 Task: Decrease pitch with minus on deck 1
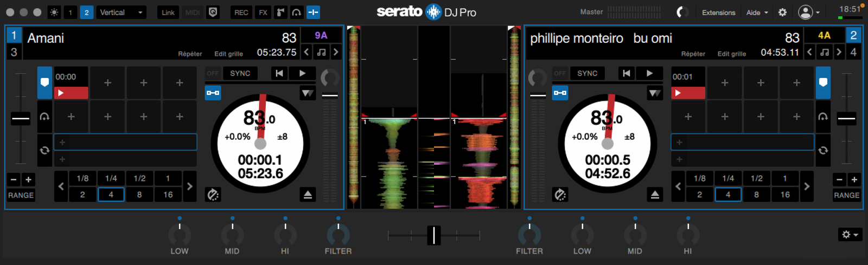coord(14,179)
